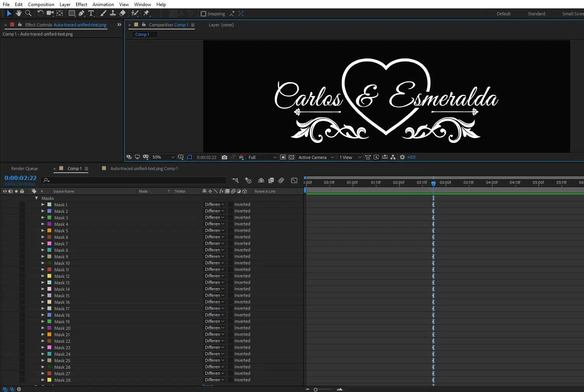
Task: Select the Rotation tool
Action: tap(40, 13)
